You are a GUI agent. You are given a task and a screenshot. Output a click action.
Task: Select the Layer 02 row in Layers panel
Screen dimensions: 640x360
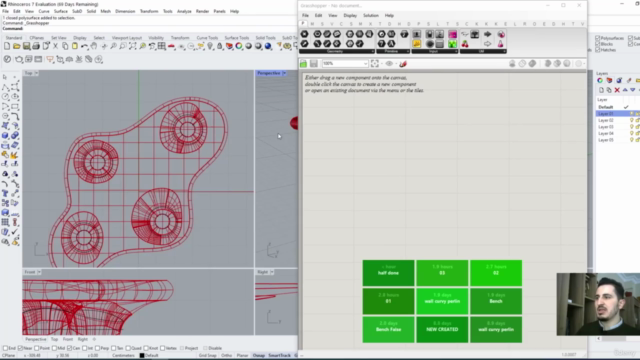(618, 120)
